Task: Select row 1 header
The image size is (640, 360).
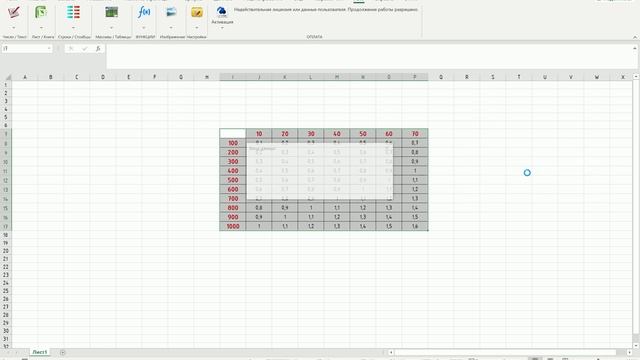Action: tap(6, 85)
